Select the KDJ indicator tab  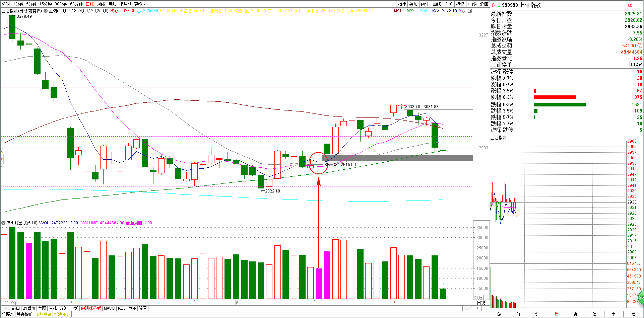[x=122, y=308]
